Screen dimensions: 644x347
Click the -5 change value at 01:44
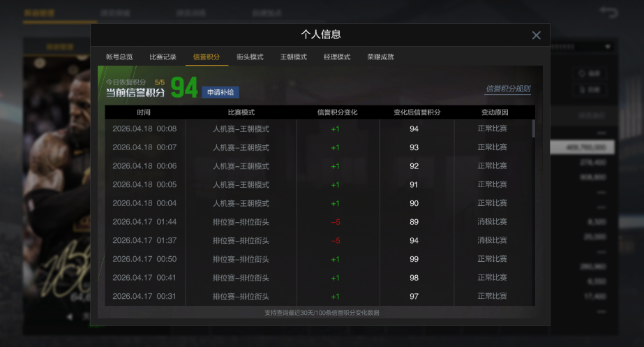pyautogui.click(x=336, y=222)
